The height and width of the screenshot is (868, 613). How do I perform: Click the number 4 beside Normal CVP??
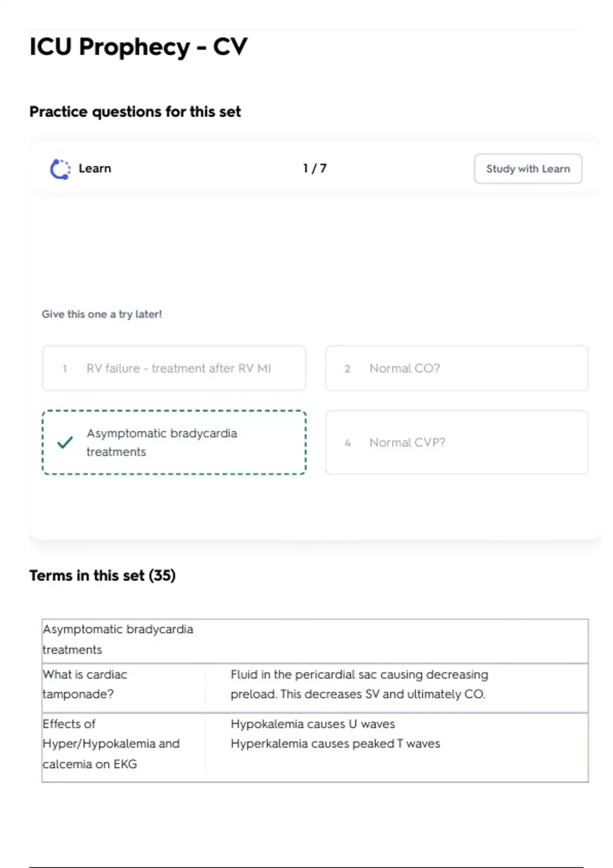(x=347, y=443)
